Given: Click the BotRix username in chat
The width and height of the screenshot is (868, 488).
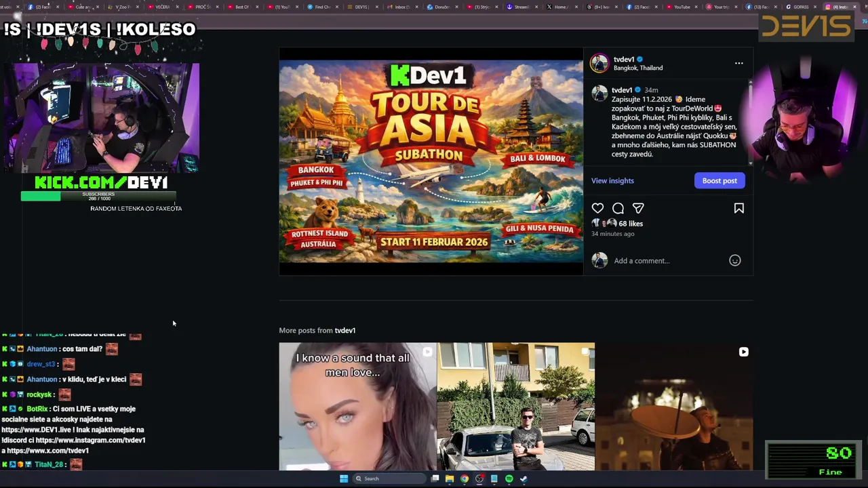Looking at the screenshot, I should point(37,409).
